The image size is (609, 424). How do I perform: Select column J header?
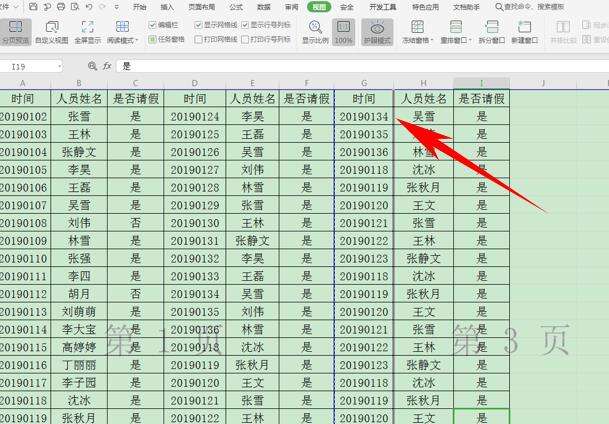(543, 83)
